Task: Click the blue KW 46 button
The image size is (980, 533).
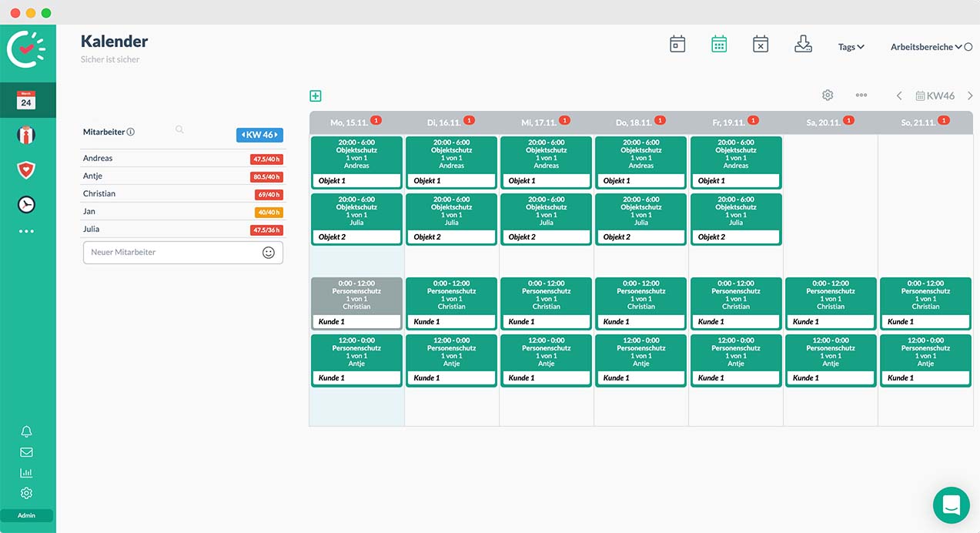Action: click(x=259, y=135)
